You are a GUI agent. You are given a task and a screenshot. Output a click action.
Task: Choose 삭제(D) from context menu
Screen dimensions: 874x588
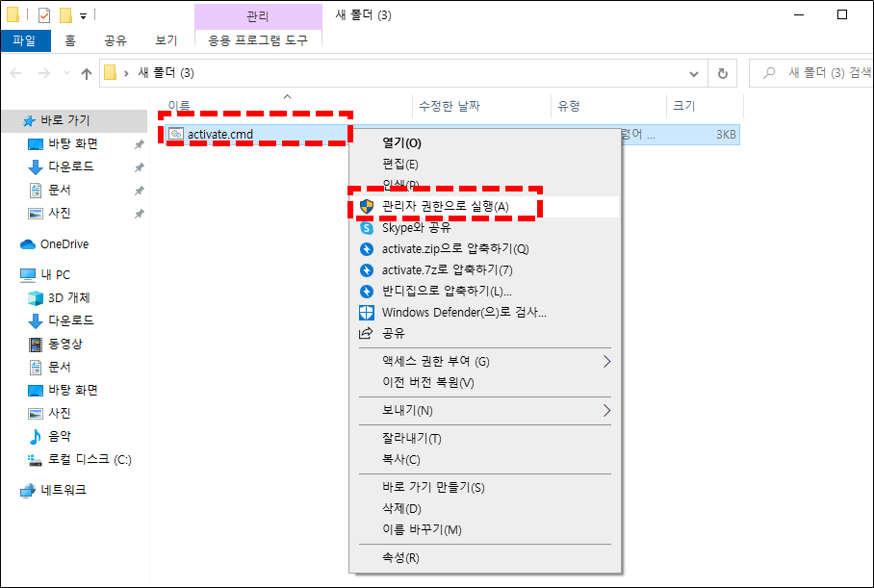click(x=484, y=508)
